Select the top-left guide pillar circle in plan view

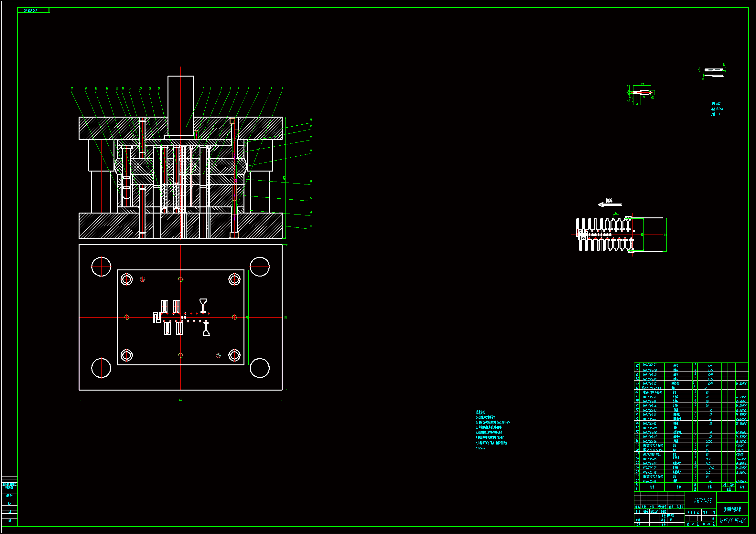(101, 267)
